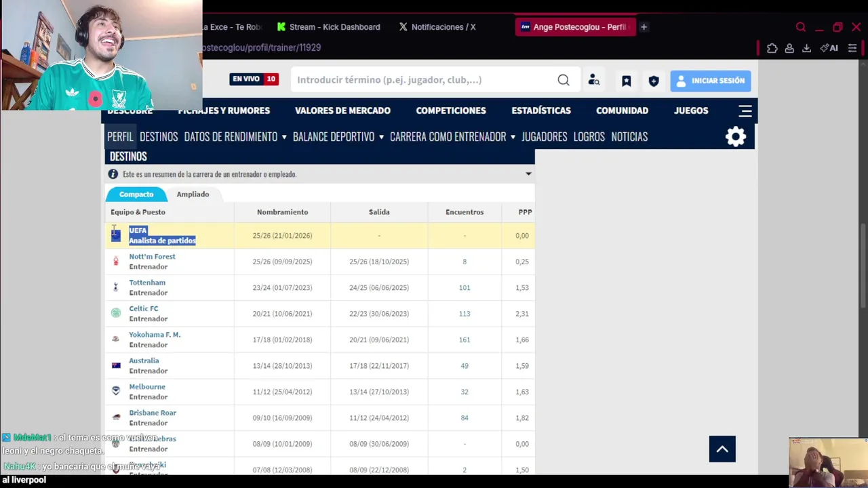The image size is (868, 488).
Task: Switch to the Compacto tab
Action: pyautogui.click(x=136, y=194)
